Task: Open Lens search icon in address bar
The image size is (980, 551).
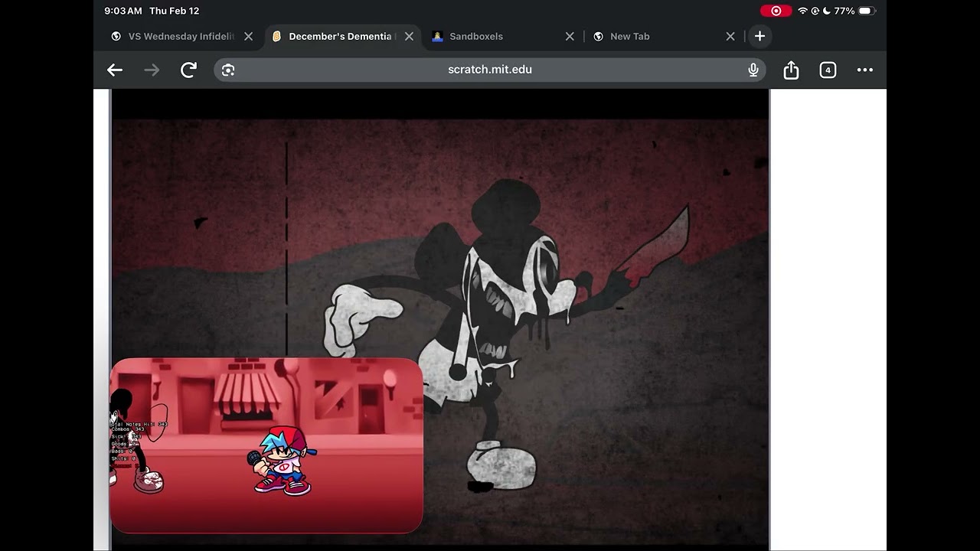Action: click(228, 70)
